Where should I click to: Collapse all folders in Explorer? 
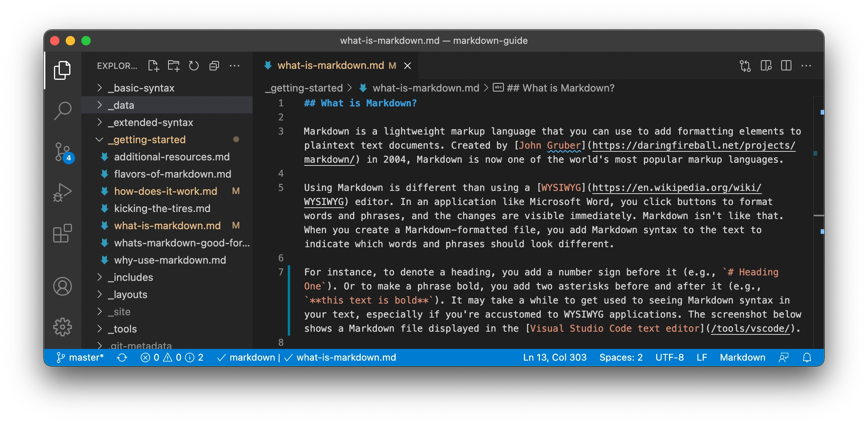click(x=214, y=66)
